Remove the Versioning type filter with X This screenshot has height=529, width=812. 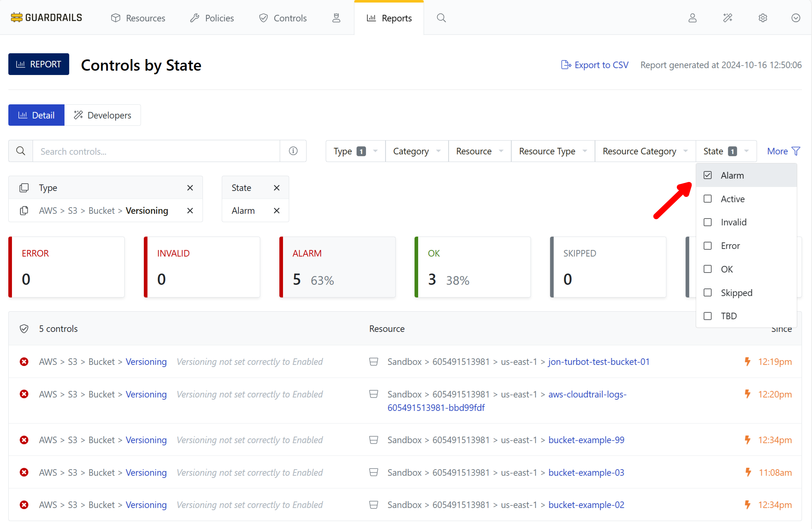click(x=190, y=211)
